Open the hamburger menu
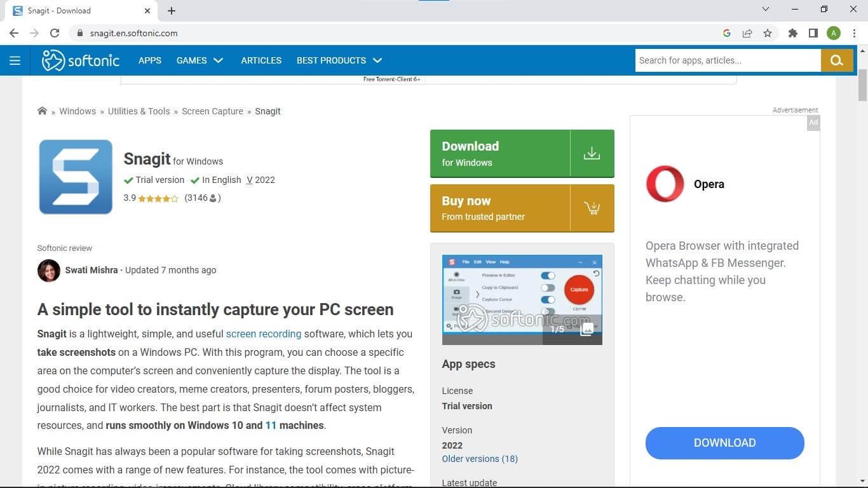The height and width of the screenshot is (488, 868). pyautogui.click(x=15, y=60)
